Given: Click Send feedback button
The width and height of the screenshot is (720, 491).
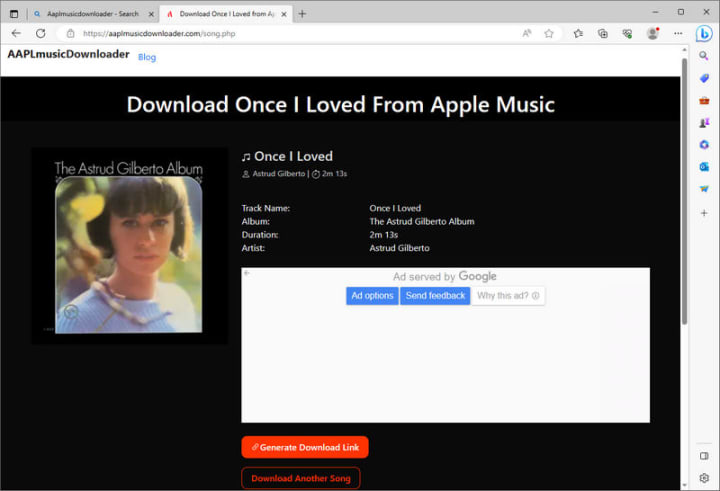Looking at the screenshot, I should click(x=435, y=295).
